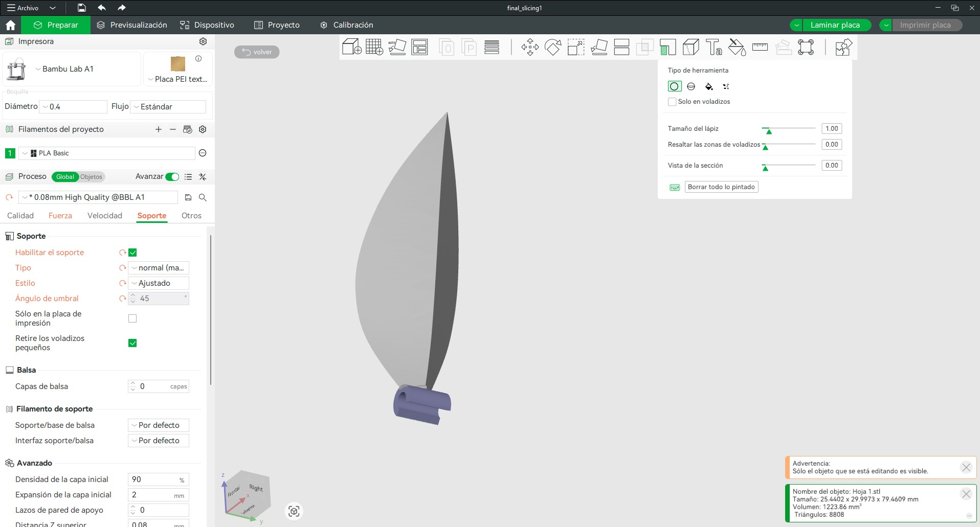Click the Assembly view puzzle icon

pyautogui.click(x=843, y=47)
